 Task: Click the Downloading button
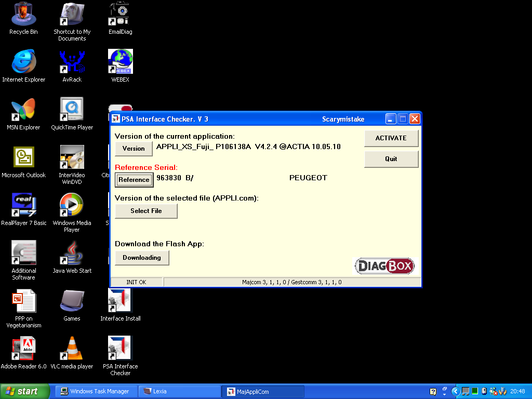[x=142, y=258]
